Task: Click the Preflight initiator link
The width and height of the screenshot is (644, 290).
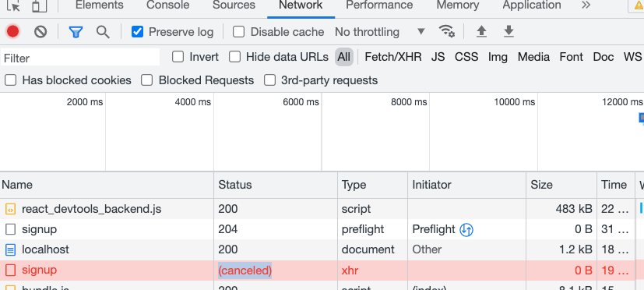Action: (x=434, y=229)
